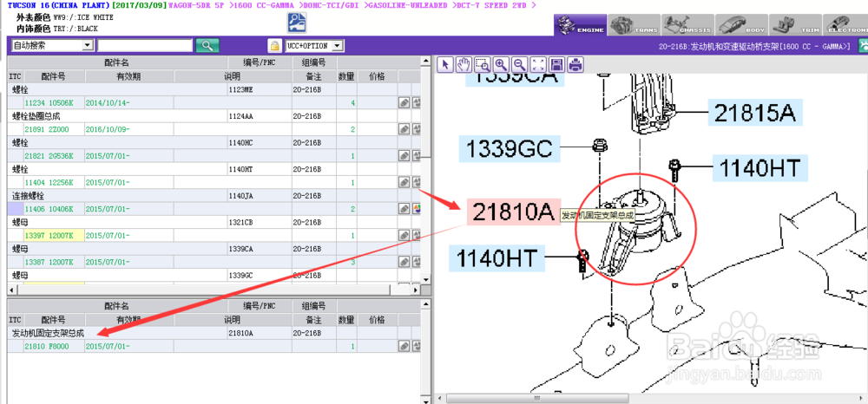Image resolution: width=868 pixels, height=404 pixels.
Task: Click the green search magnifier button
Action: point(207,46)
